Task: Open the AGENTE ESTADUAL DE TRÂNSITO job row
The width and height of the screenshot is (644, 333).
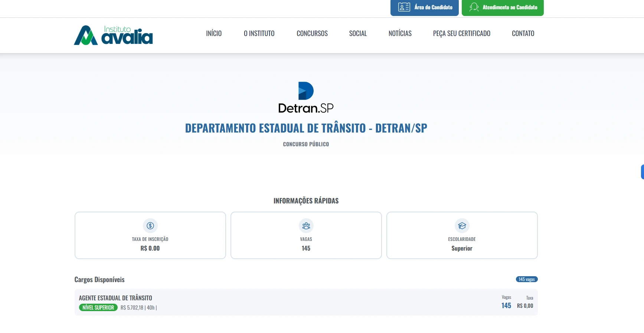Action: 306,302
